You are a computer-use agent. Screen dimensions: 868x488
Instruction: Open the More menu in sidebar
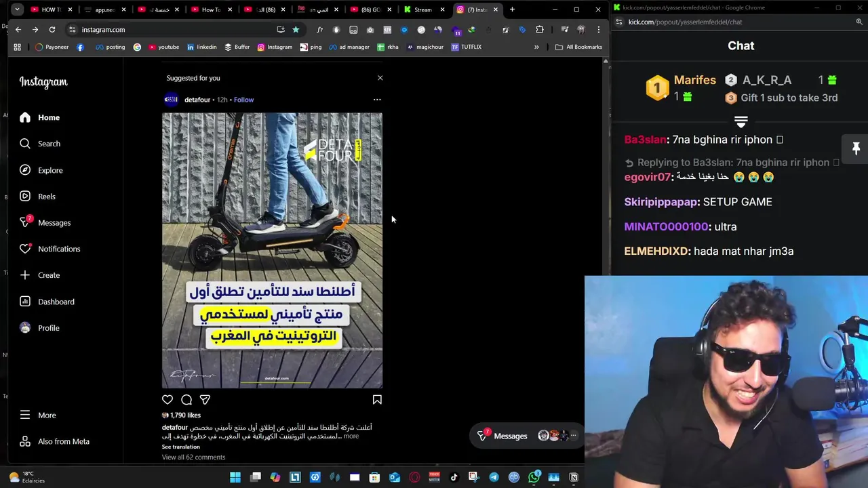click(x=37, y=415)
